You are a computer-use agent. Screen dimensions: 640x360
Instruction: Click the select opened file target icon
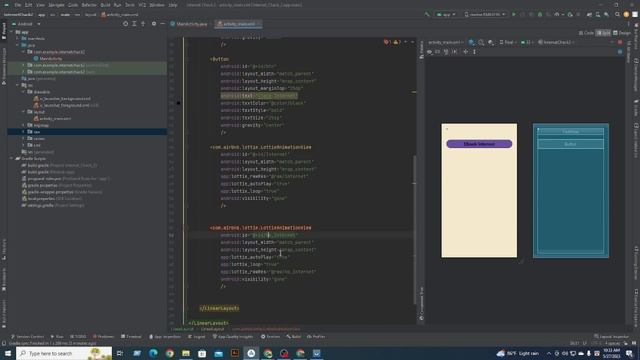(x=125, y=24)
